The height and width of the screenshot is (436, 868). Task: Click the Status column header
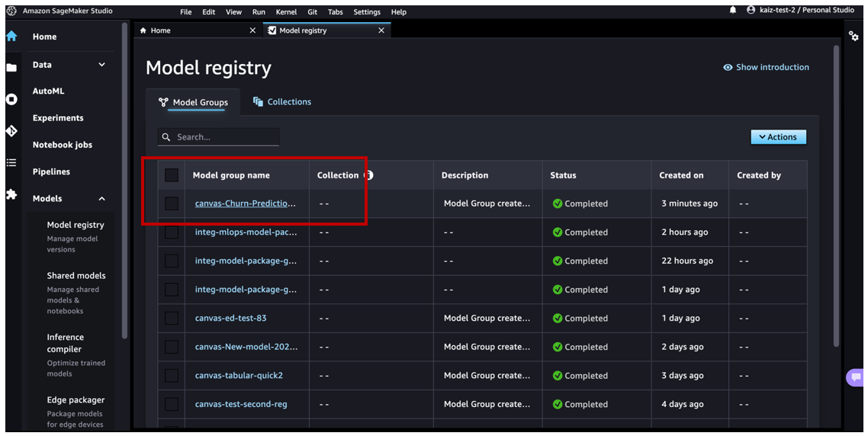(563, 175)
